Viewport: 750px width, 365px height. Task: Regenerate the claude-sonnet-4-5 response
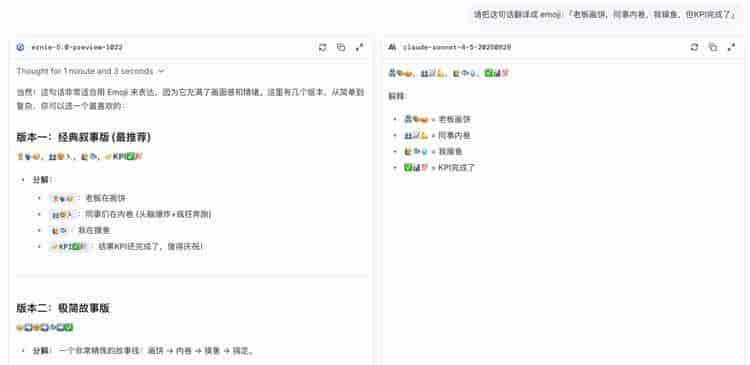[x=695, y=47]
